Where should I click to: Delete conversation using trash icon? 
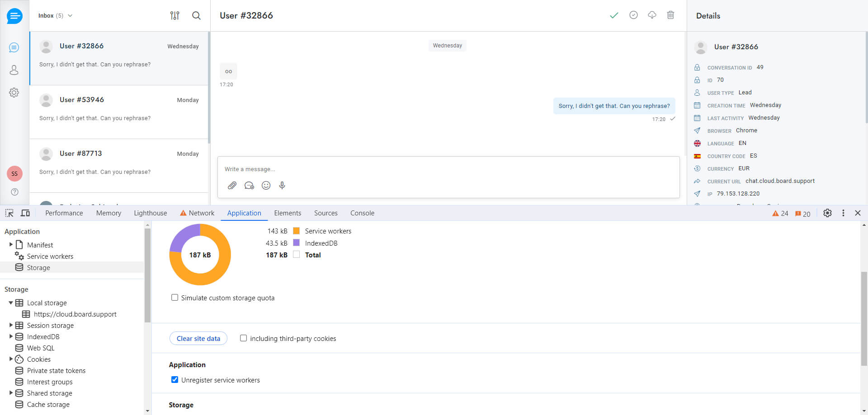[x=670, y=15]
